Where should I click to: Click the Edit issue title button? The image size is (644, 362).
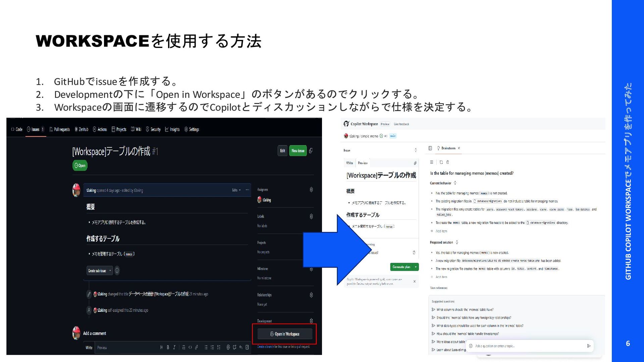click(x=282, y=151)
